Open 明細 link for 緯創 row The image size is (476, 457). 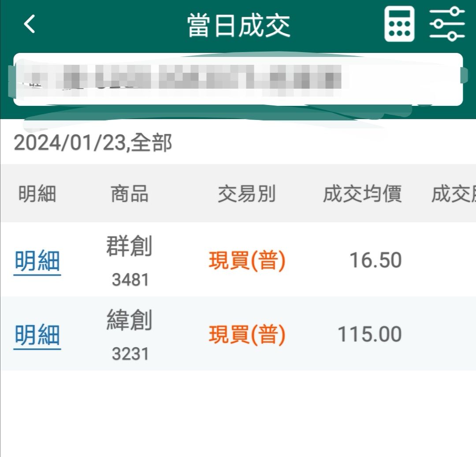point(37,335)
